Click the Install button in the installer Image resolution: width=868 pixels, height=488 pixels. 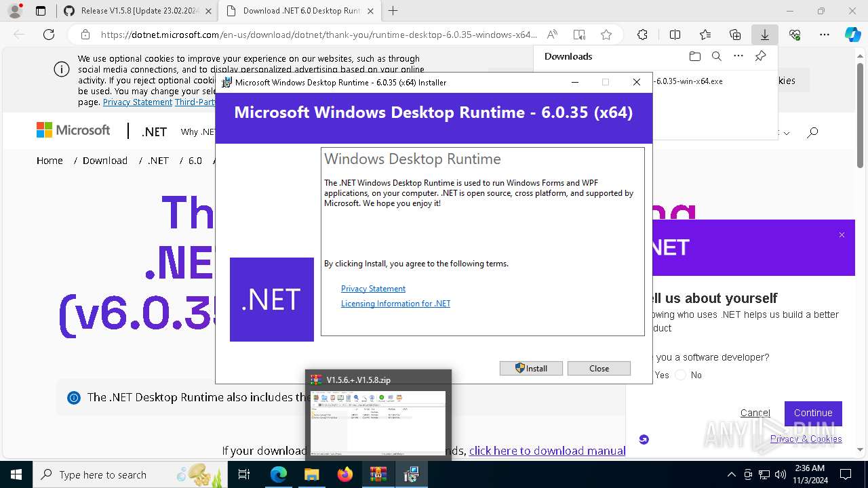[531, 368]
